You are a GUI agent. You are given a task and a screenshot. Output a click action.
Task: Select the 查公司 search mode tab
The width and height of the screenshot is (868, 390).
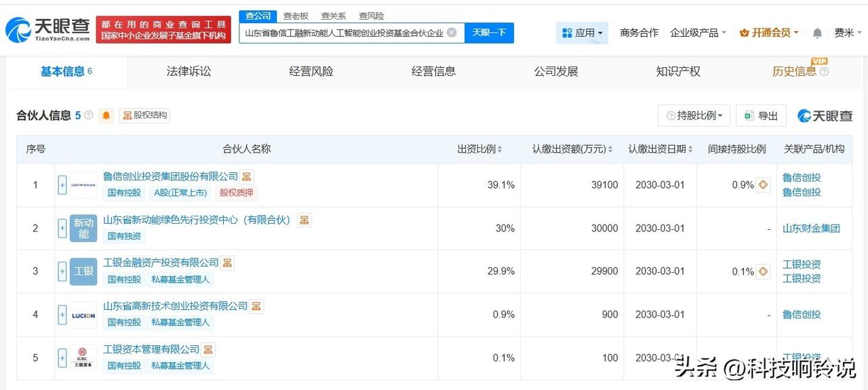(258, 16)
